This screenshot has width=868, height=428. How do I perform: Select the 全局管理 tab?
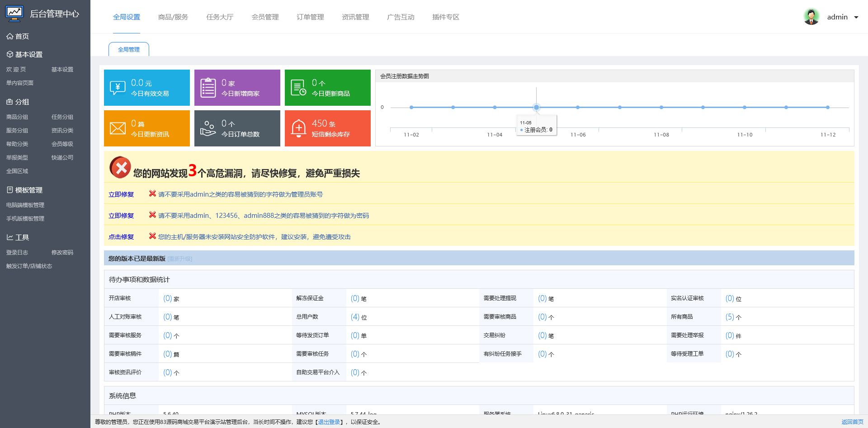129,49
